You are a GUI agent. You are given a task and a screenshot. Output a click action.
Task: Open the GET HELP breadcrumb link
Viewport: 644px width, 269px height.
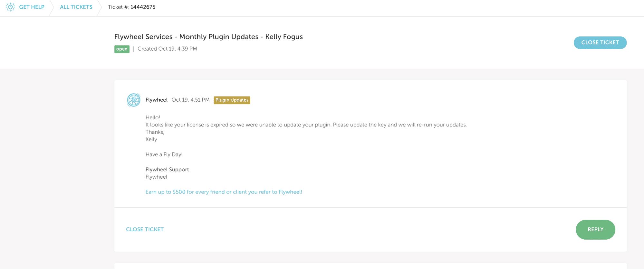click(x=32, y=7)
